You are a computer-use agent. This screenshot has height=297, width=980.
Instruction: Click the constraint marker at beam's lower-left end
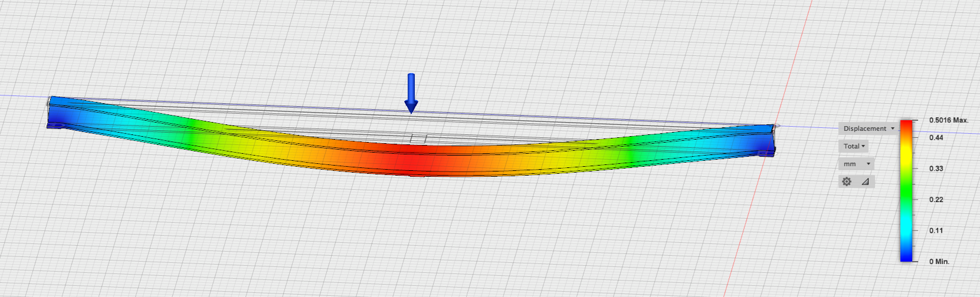point(55,125)
